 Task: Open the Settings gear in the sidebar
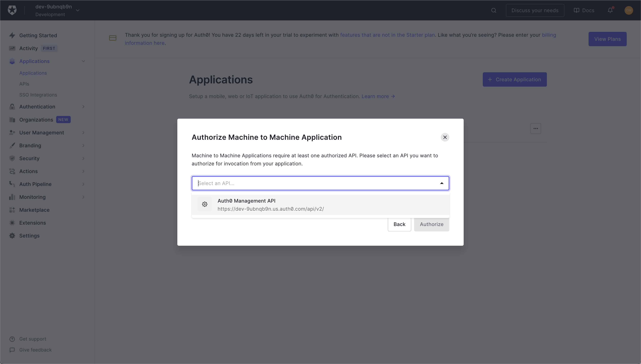point(12,236)
